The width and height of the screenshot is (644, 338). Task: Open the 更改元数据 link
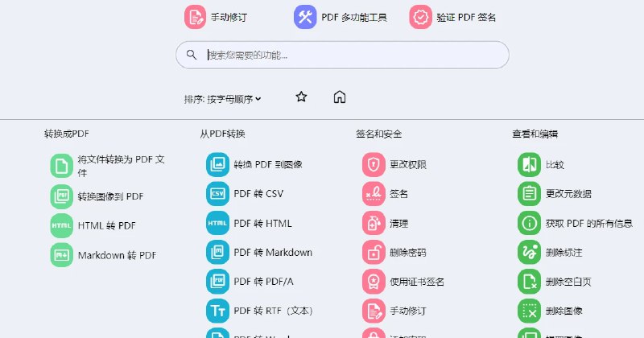pos(555,193)
